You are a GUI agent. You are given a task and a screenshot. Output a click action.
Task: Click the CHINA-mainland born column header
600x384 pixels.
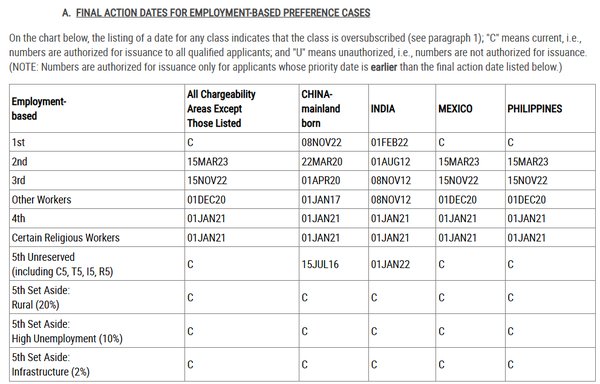point(321,109)
